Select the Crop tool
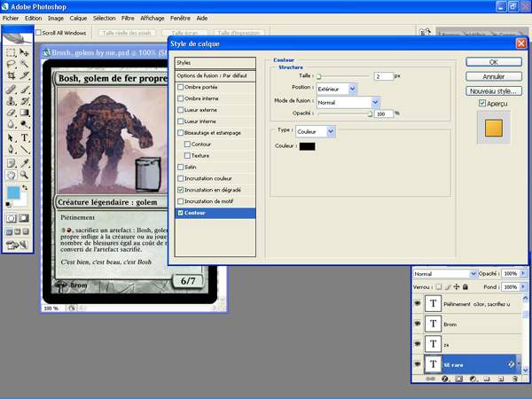Image resolution: width=532 pixels, height=399 pixels. 11,75
